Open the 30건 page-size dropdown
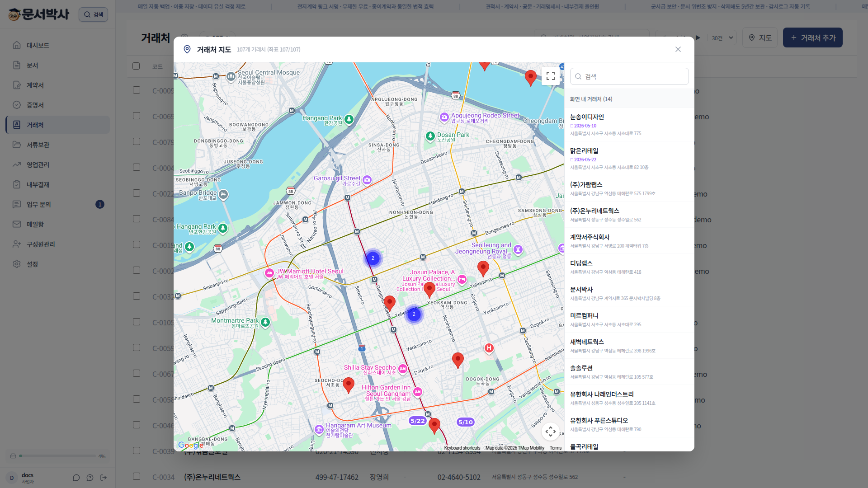Screen dimensions: 868x488 722,38
